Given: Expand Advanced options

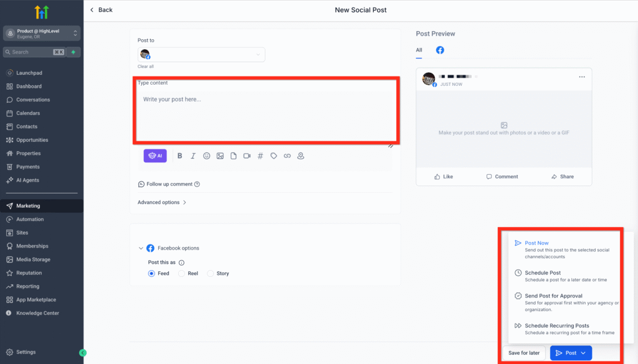Looking at the screenshot, I should (x=161, y=202).
